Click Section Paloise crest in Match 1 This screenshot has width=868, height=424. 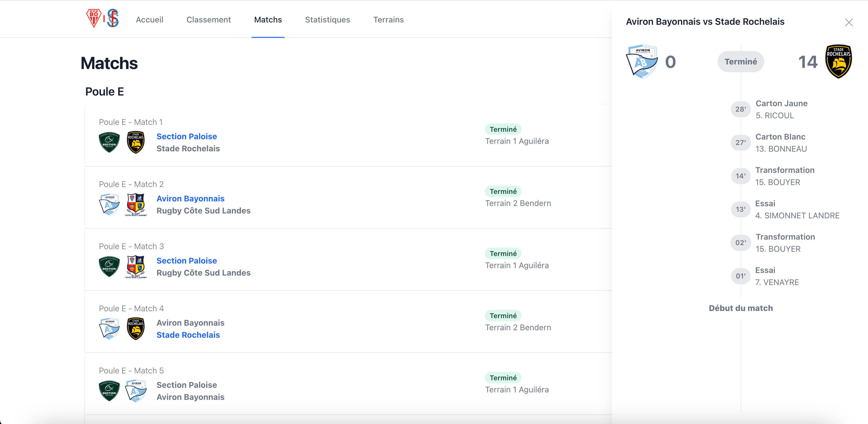(109, 142)
